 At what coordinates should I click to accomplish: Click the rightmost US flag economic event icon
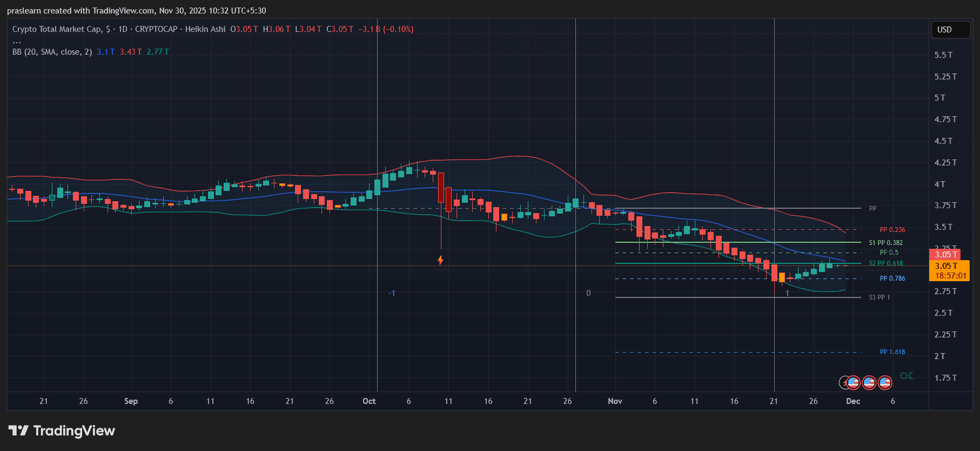884,383
